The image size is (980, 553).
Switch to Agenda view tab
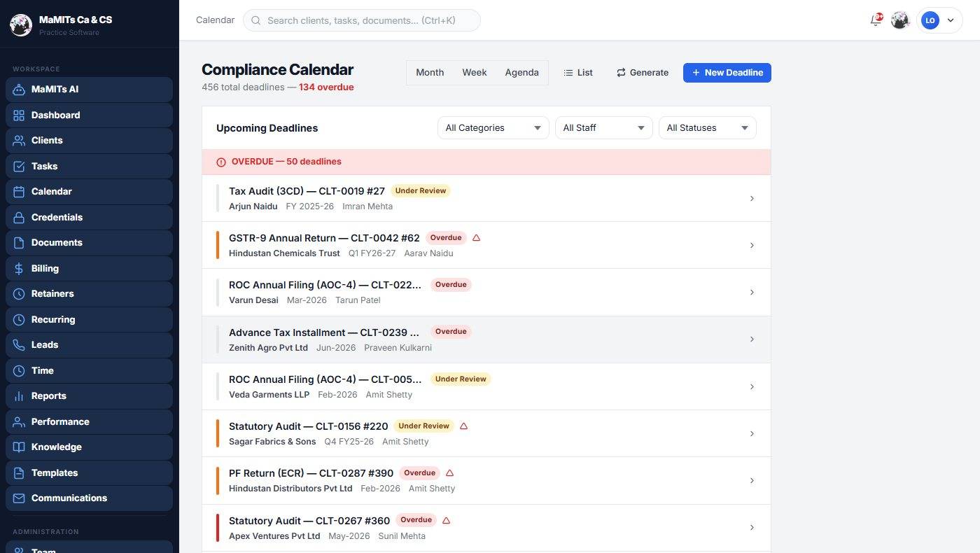(x=521, y=72)
